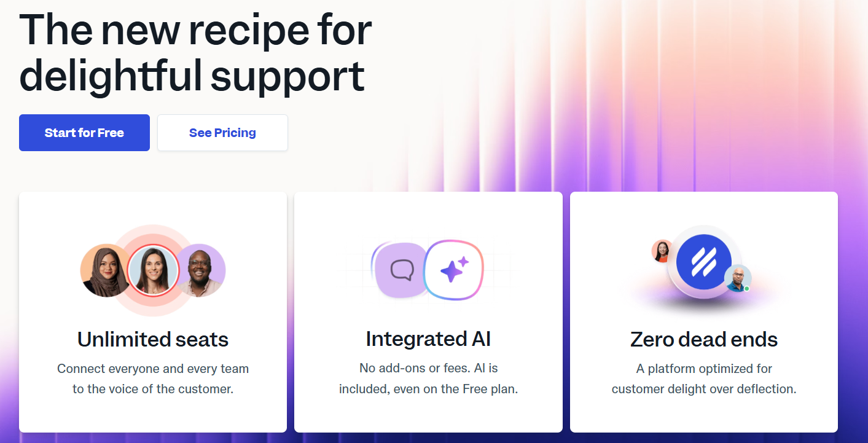Open the Integrated AI heading
The height and width of the screenshot is (443, 868).
click(429, 339)
